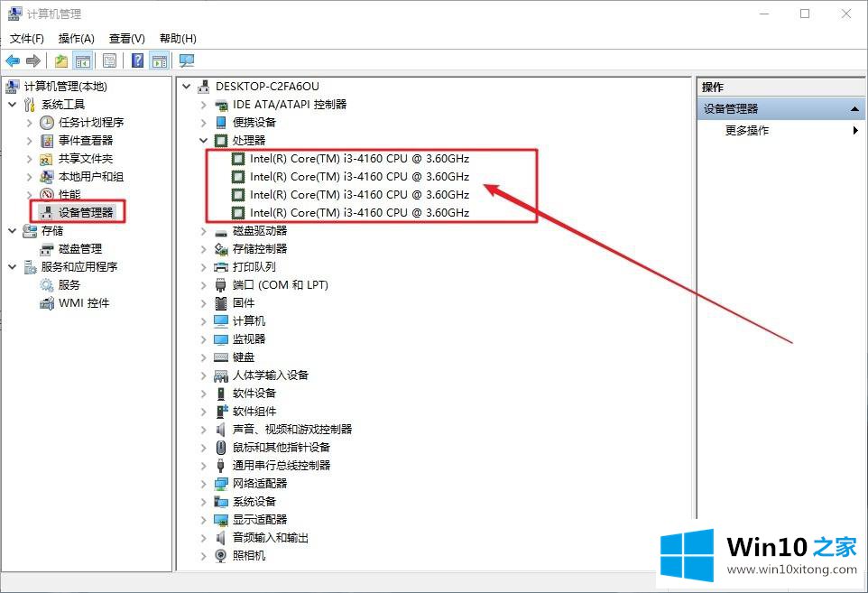Click the blue Help question-mark toolbar icon
Viewport: 868px width, 593px height.
[x=137, y=60]
